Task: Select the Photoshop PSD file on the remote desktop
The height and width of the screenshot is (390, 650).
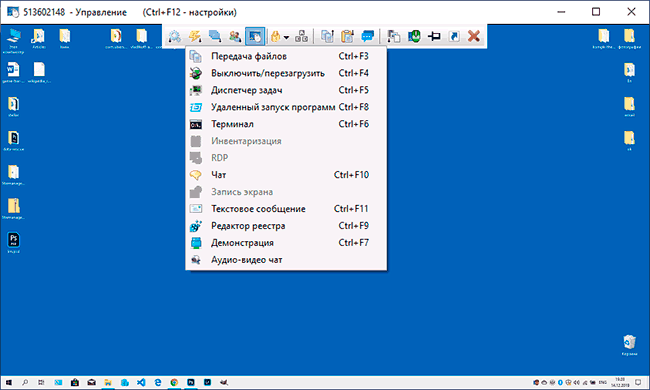Action: pyautogui.click(x=14, y=243)
